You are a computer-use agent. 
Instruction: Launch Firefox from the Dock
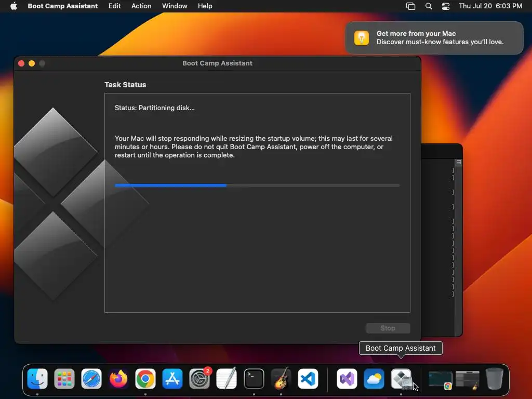tap(118, 379)
